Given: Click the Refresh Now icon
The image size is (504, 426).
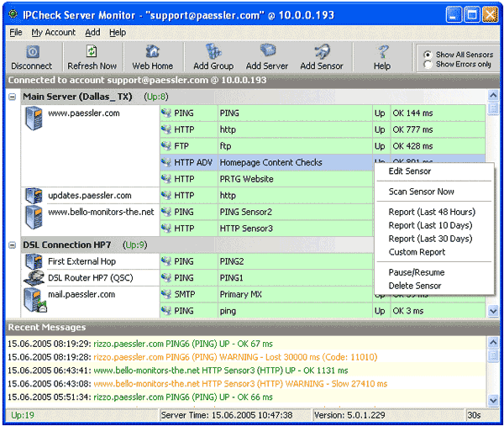Looking at the screenshot, I should [92, 51].
